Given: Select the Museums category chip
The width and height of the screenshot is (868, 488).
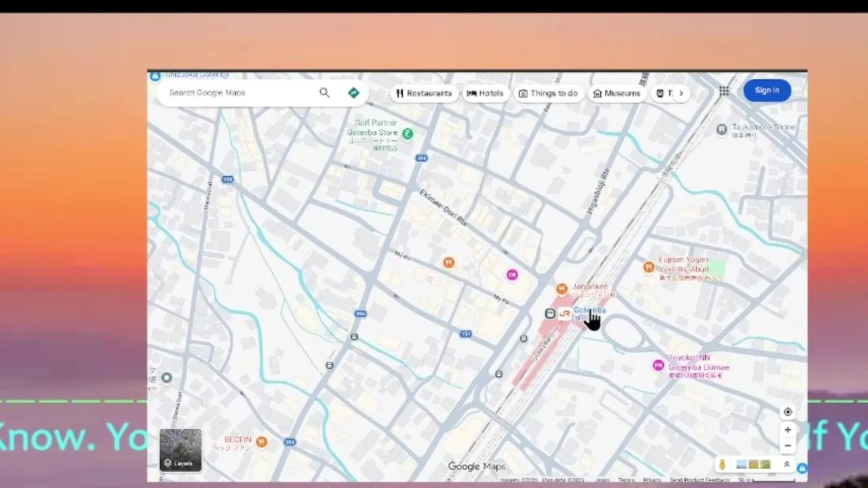Looking at the screenshot, I should (616, 94).
